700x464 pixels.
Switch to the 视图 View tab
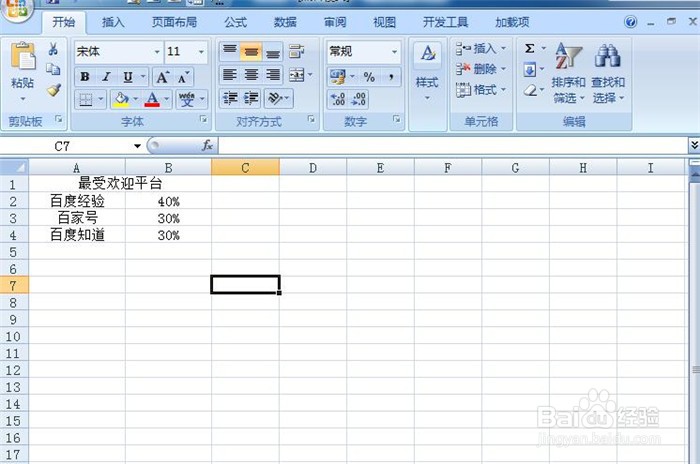[x=384, y=22]
